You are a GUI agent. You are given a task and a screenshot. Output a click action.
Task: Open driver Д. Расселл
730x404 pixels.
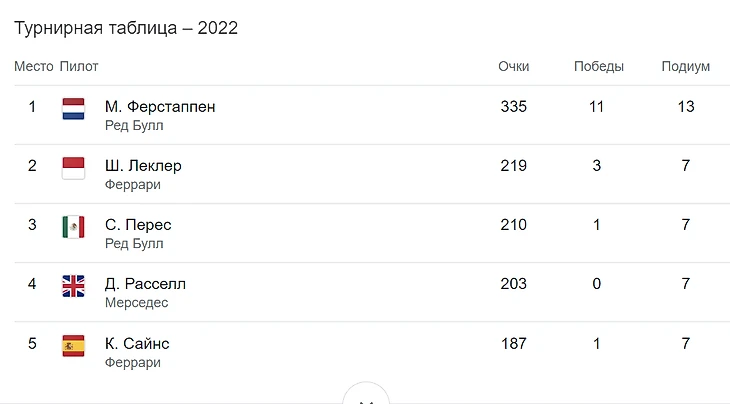(145, 284)
